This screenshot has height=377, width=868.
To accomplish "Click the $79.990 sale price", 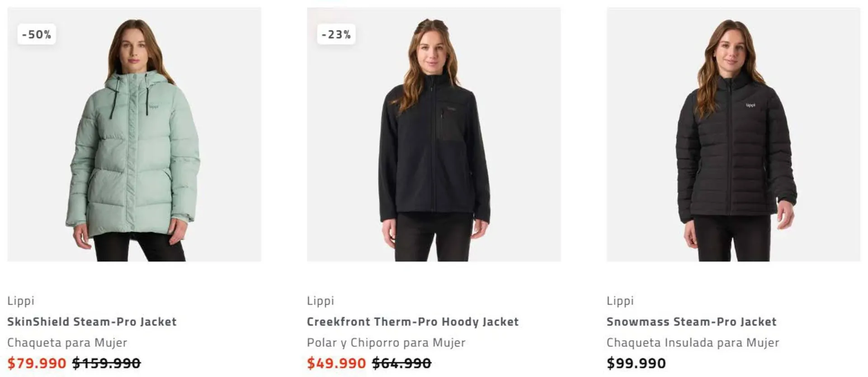I will click(x=37, y=363).
